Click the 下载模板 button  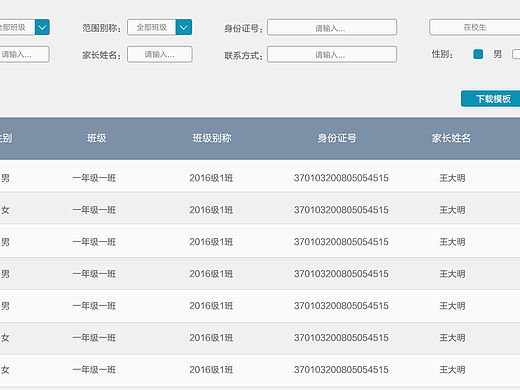click(491, 99)
